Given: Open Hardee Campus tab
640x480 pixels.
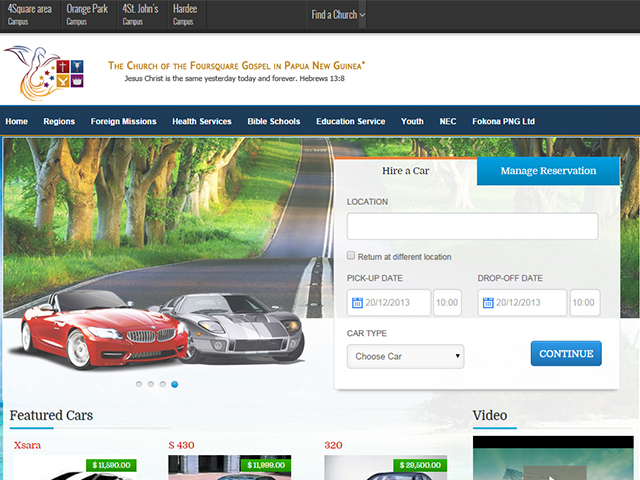Looking at the screenshot, I should (x=185, y=15).
